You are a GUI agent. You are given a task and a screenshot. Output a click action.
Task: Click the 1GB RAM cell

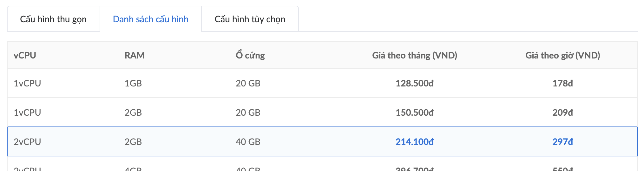[133, 83]
